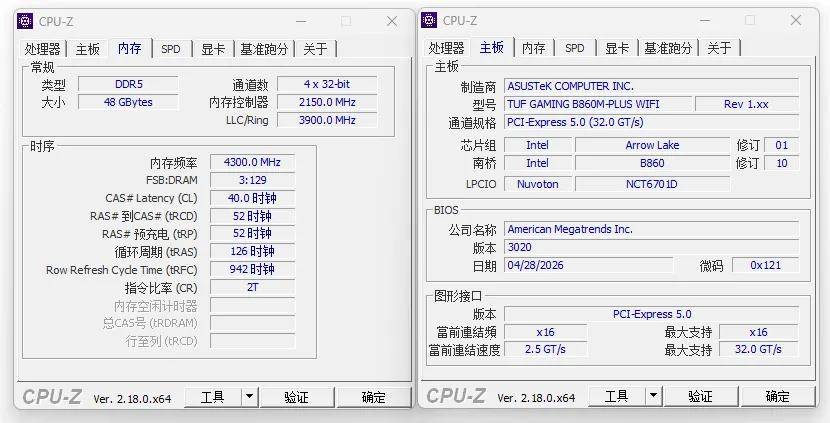Screen dimensions: 830x423
Task: Switch to 显卡 tab in left window
Action: (x=213, y=49)
